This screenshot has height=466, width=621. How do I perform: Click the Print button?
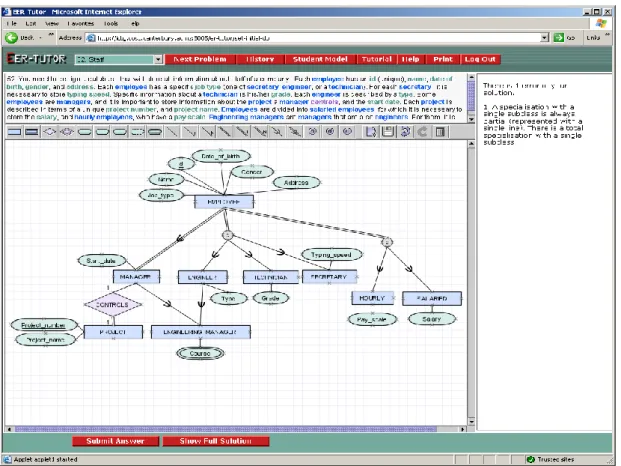442,59
